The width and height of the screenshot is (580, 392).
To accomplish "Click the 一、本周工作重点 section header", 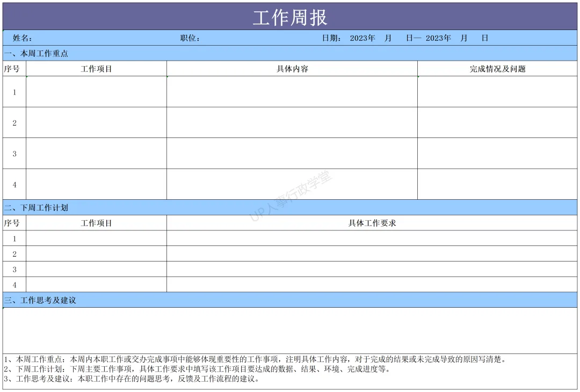I will click(x=290, y=53).
